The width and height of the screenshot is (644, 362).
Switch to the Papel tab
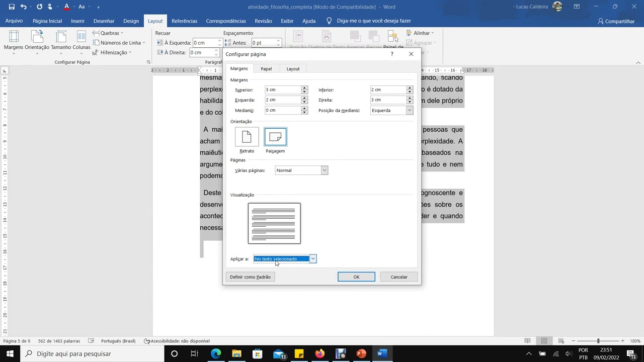pos(266,69)
